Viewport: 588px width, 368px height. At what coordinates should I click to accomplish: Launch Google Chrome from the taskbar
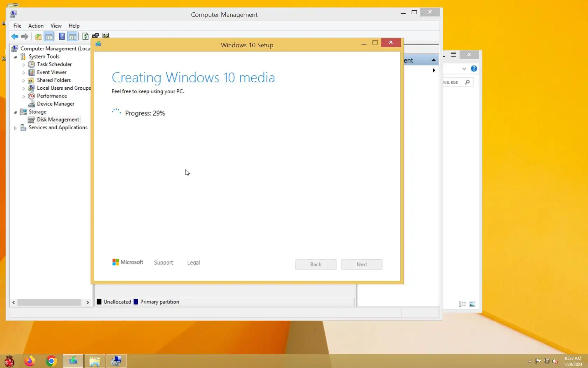click(x=51, y=361)
